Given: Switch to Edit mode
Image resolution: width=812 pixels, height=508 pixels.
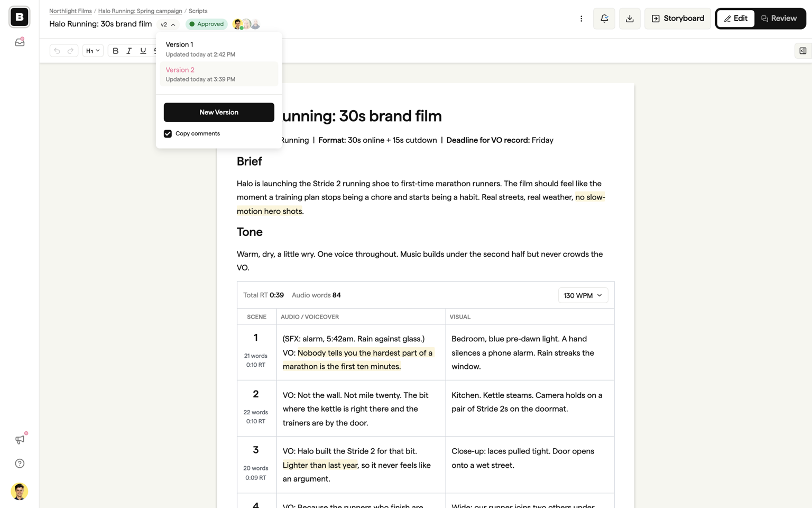Looking at the screenshot, I should coord(735,19).
